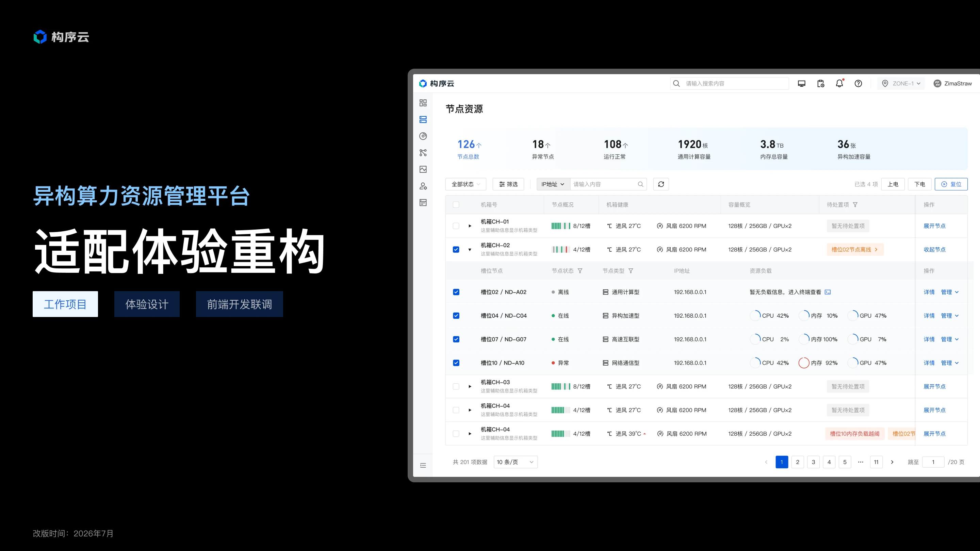Collapse the 机箱CH-02 row arrow
The height and width of the screenshot is (551, 980).
[x=470, y=249]
